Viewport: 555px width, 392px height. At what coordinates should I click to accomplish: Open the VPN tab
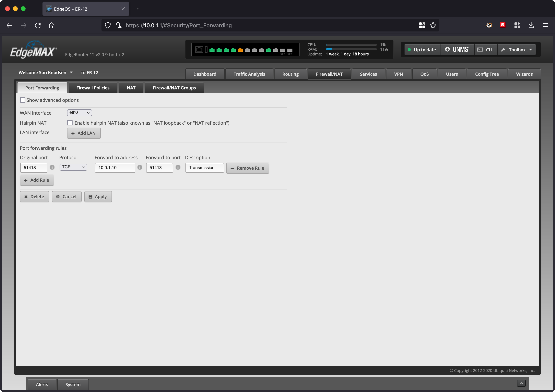[x=398, y=74]
